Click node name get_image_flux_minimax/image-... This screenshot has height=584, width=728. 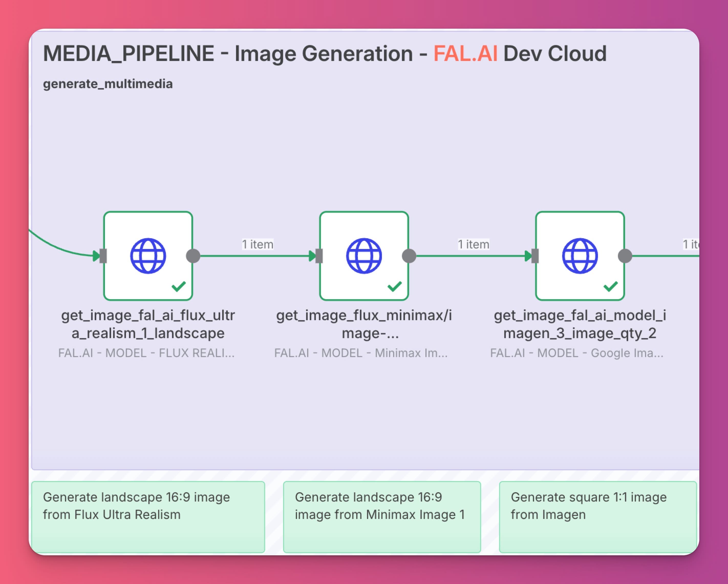[364, 324]
